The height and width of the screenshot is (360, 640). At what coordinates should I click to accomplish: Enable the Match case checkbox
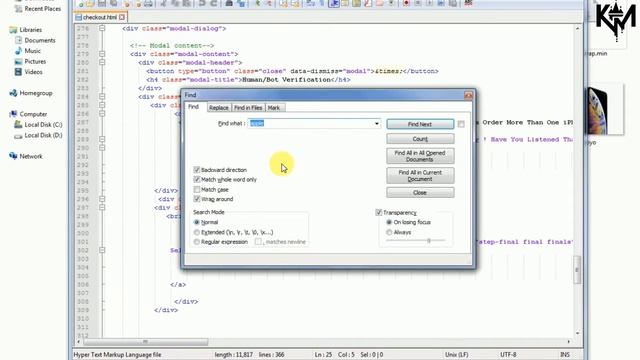tap(197, 189)
